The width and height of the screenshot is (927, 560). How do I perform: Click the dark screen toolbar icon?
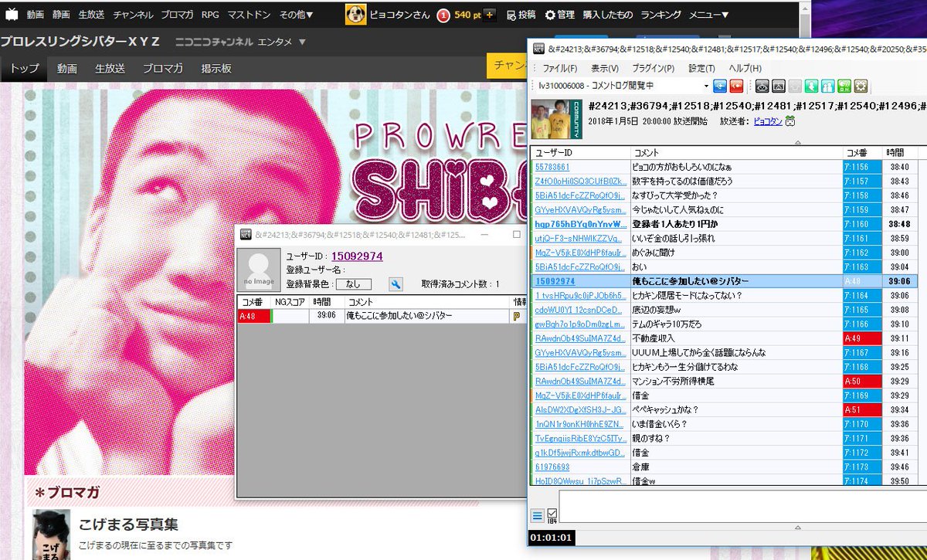(x=779, y=86)
